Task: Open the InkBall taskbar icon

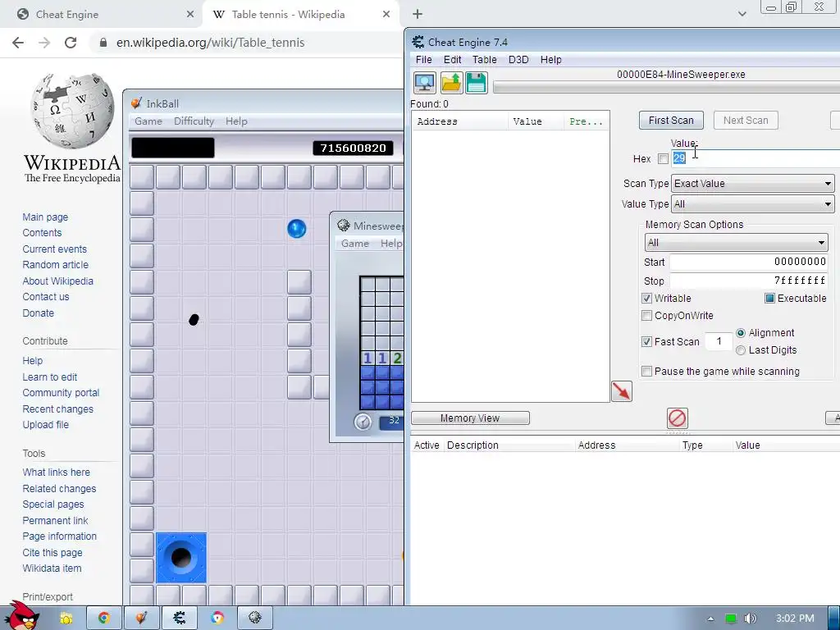Action: point(141,619)
